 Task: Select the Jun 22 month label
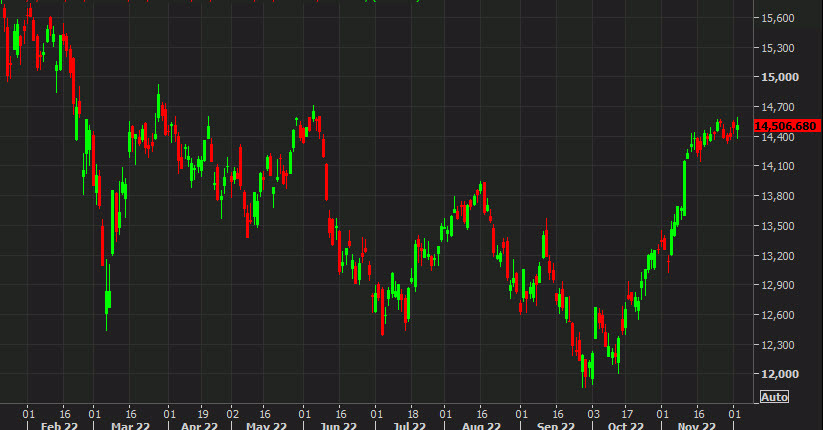(338, 425)
